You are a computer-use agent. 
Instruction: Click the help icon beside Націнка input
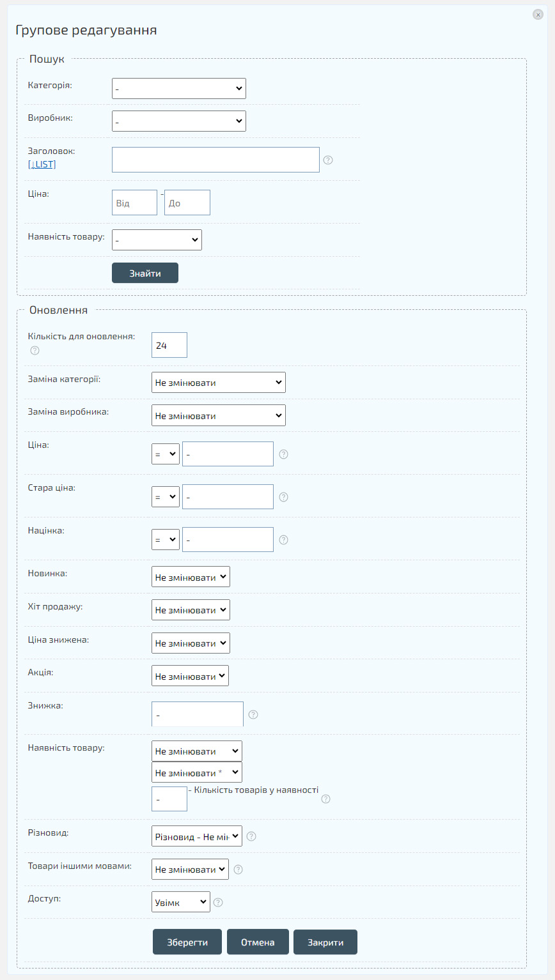point(284,540)
